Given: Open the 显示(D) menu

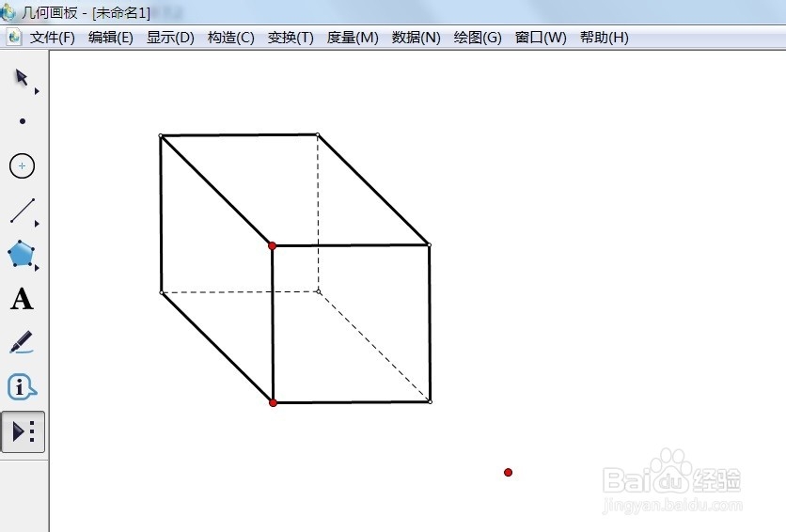Looking at the screenshot, I should coord(170,38).
